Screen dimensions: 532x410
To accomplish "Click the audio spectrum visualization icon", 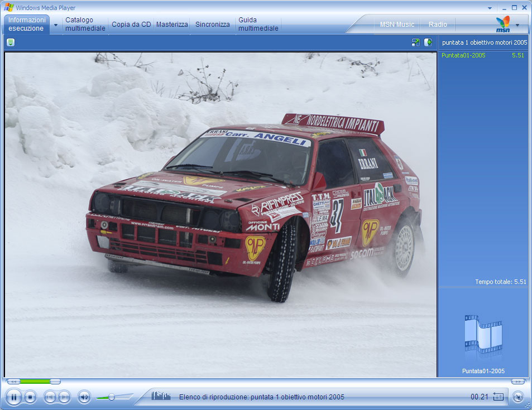I will pyautogui.click(x=161, y=396).
